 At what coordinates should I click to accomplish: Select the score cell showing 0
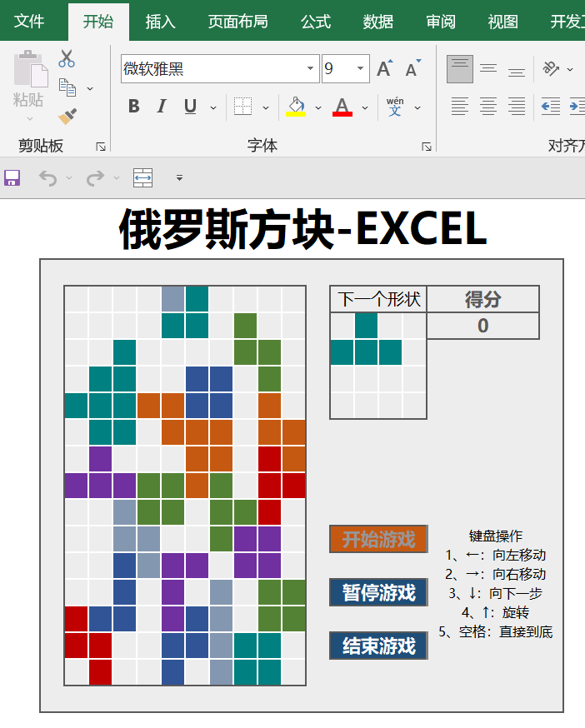pos(482,326)
